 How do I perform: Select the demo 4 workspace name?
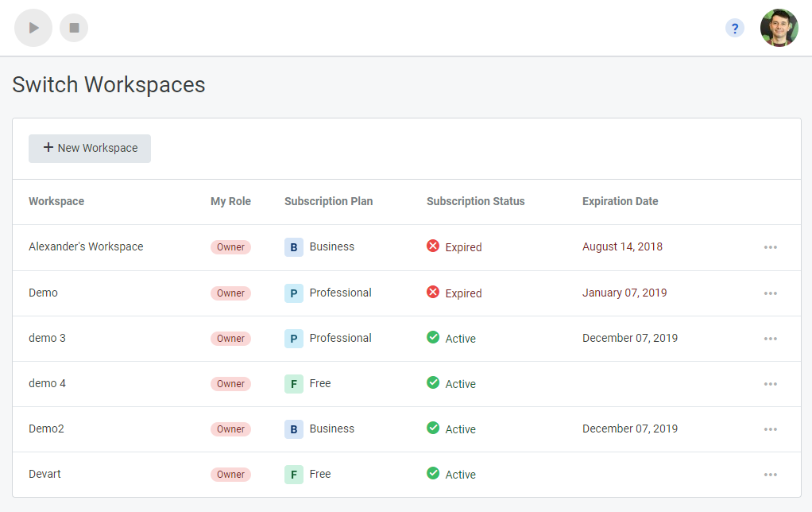tap(47, 383)
